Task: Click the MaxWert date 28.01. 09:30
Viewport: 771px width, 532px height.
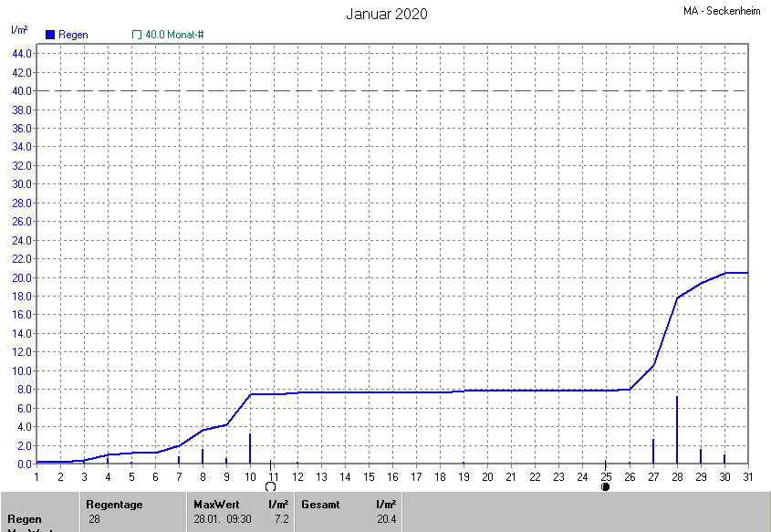Action: (222, 519)
